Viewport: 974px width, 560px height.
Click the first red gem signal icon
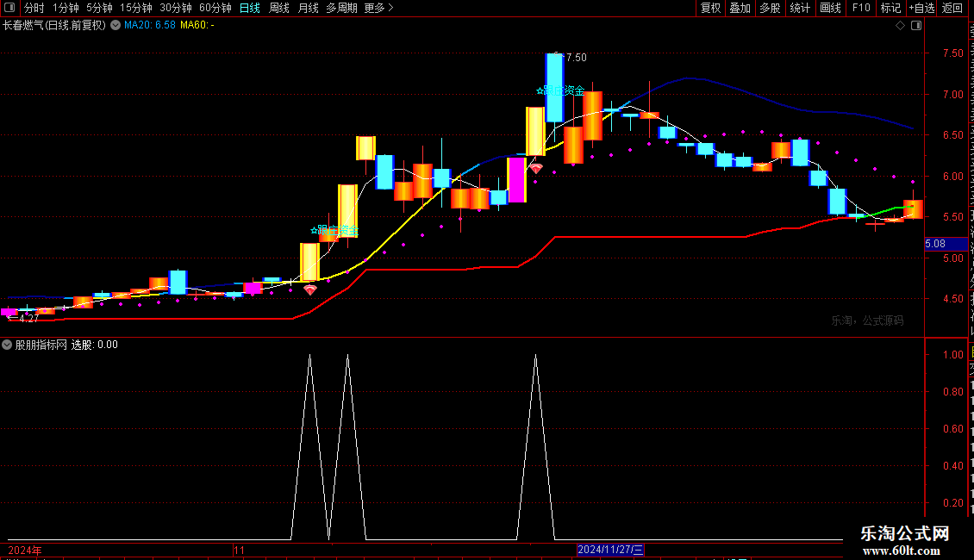(x=310, y=289)
